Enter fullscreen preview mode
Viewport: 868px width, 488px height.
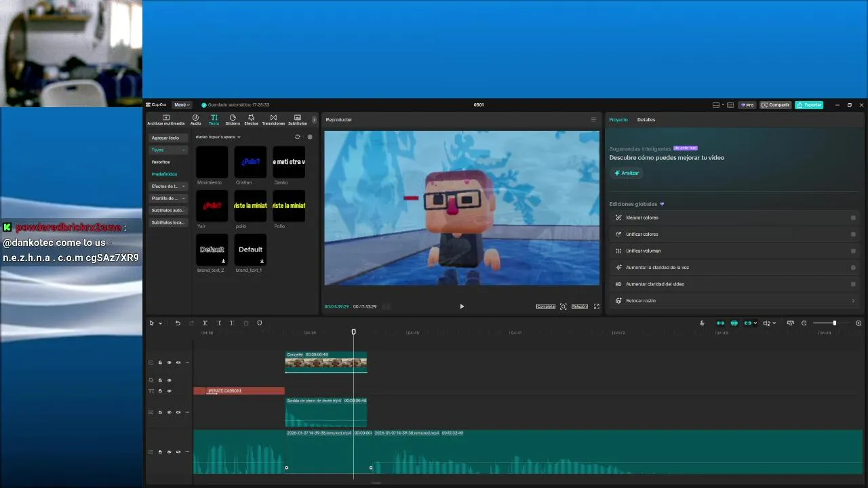point(597,306)
